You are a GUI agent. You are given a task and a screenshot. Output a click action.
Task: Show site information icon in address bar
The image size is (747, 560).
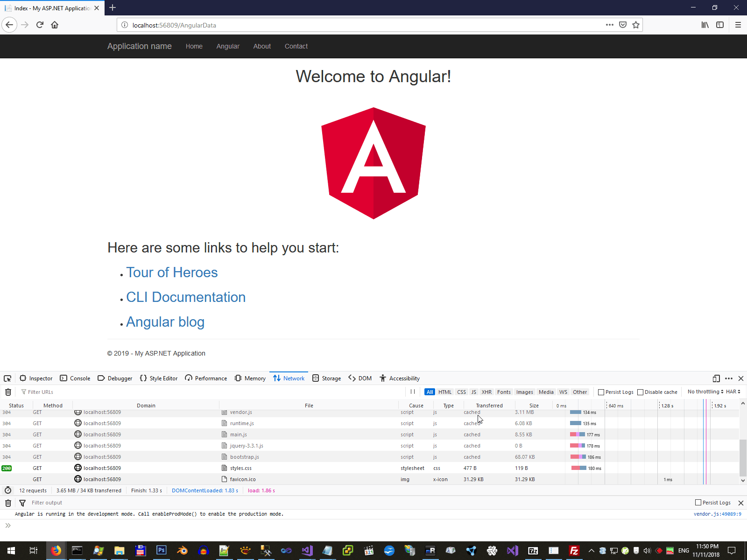[125, 25]
